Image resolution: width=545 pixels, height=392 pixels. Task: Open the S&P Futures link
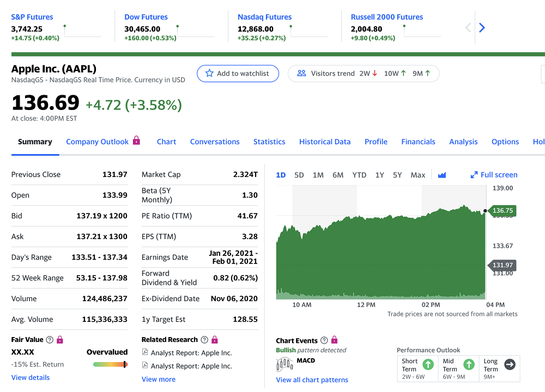pos(32,17)
